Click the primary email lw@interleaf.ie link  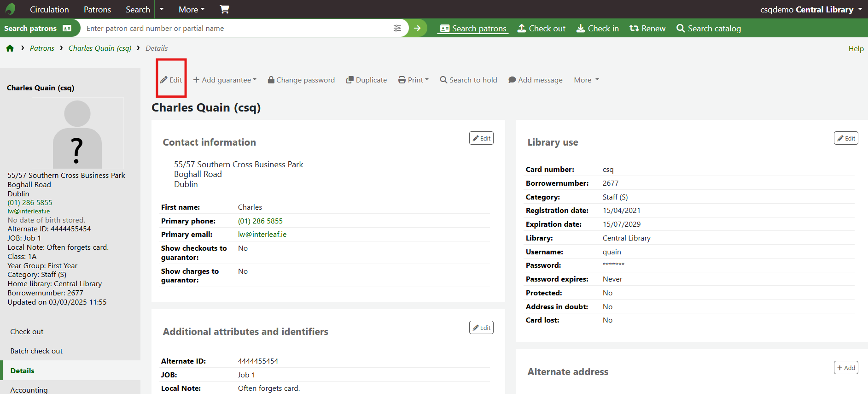point(262,235)
